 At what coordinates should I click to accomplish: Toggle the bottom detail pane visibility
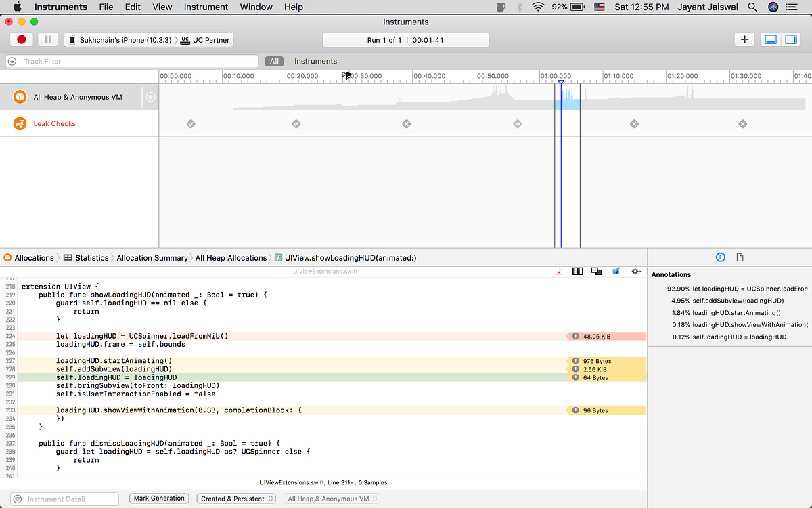click(770, 39)
